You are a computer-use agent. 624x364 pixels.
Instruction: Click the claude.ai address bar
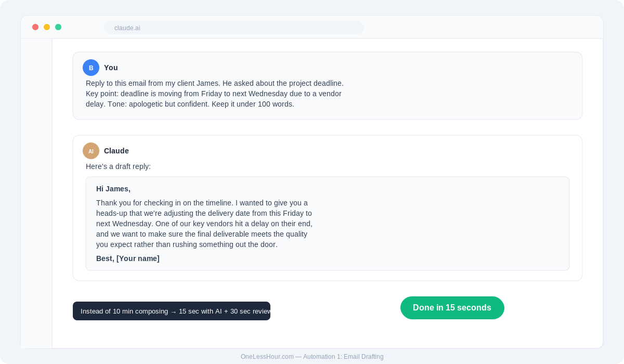tap(234, 28)
